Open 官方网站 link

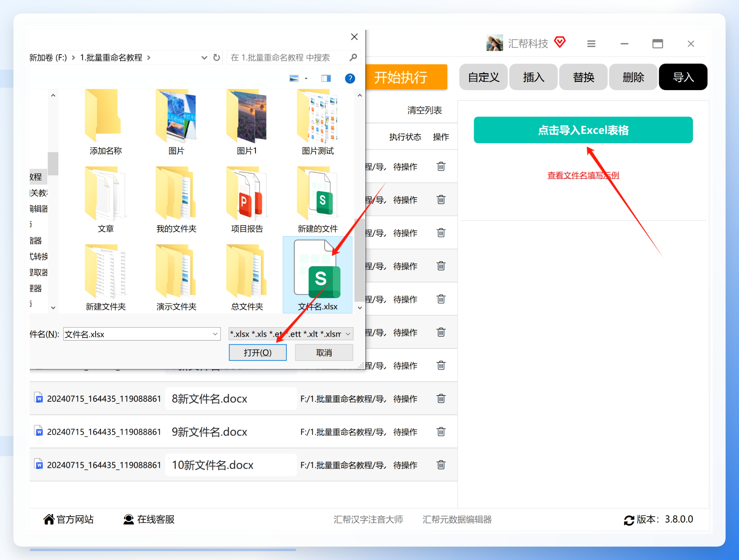click(68, 519)
